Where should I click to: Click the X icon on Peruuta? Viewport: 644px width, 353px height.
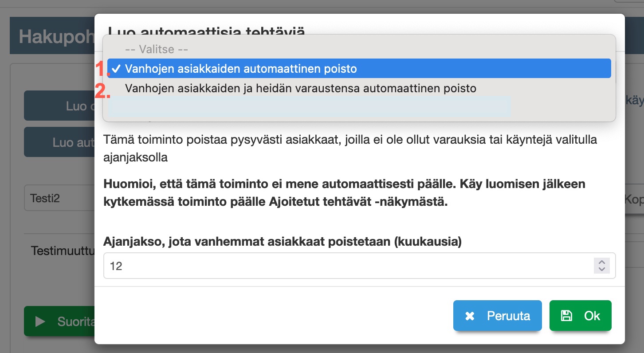(470, 316)
